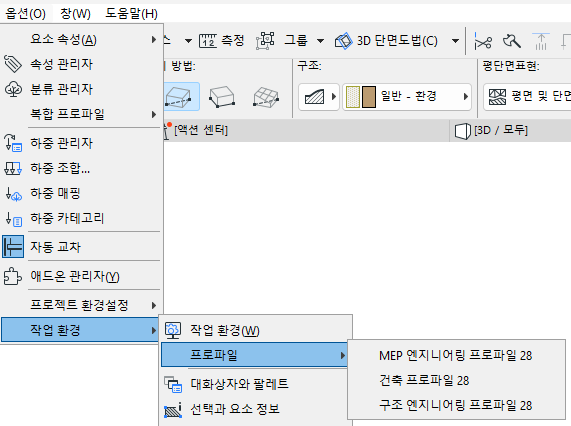Switch to [액션 센터] tab

[x=201, y=130]
